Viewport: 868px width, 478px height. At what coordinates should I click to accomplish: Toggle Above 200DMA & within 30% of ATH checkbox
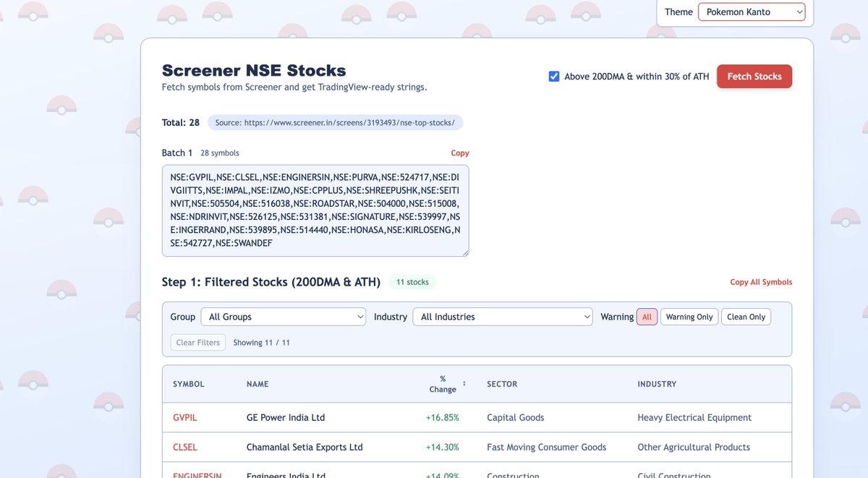pos(554,77)
